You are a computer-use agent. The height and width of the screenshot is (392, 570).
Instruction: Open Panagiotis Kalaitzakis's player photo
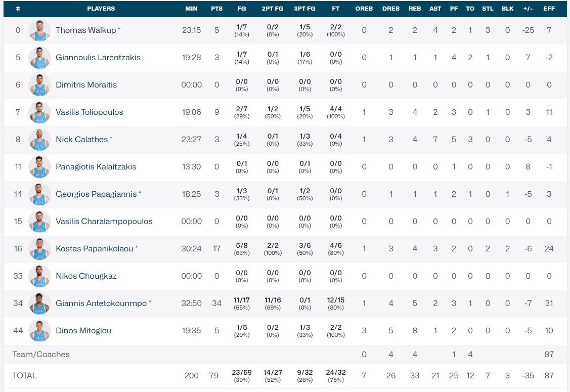click(39, 167)
